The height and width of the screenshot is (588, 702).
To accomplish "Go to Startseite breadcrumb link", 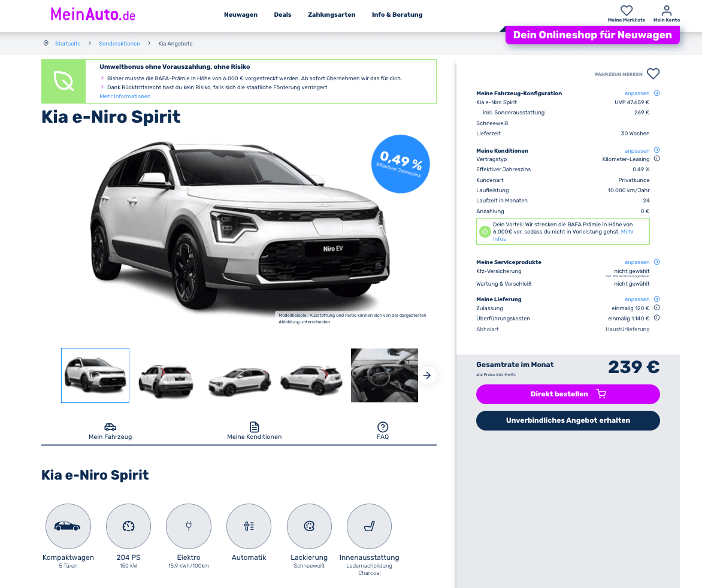I will [x=68, y=43].
